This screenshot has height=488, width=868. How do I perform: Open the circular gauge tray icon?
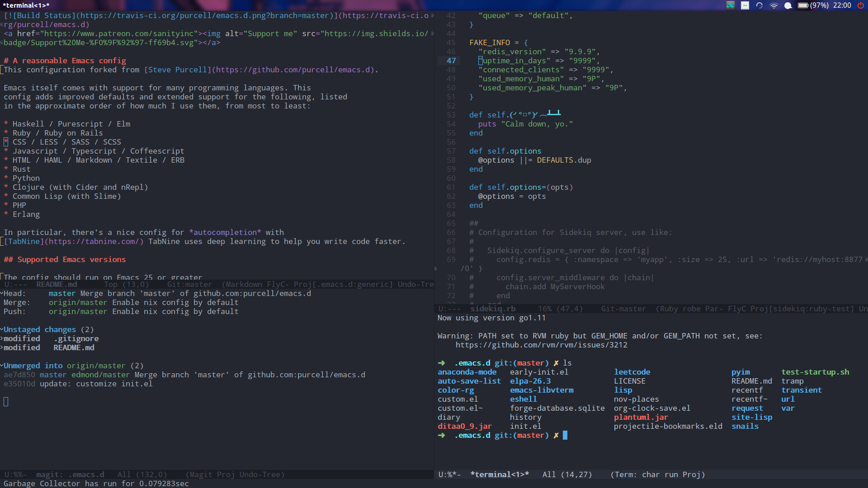pyautogui.click(x=759, y=5)
